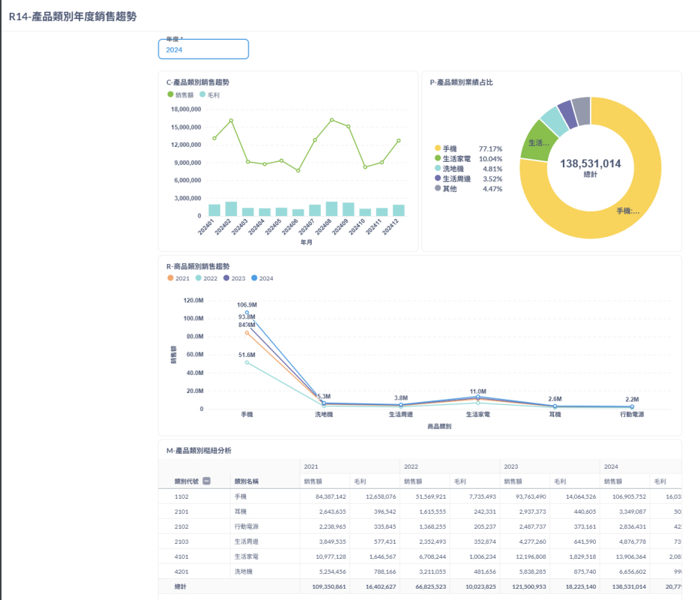Collapse the 類別代號 pivot column
700x600 pixels.
(x=206, y=481)
